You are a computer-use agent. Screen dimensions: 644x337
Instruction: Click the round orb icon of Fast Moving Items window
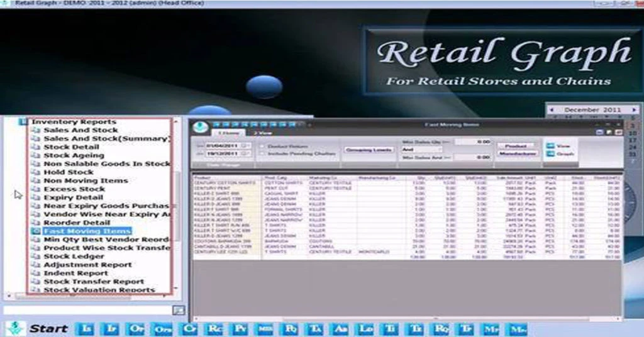[x=201, y=128]
